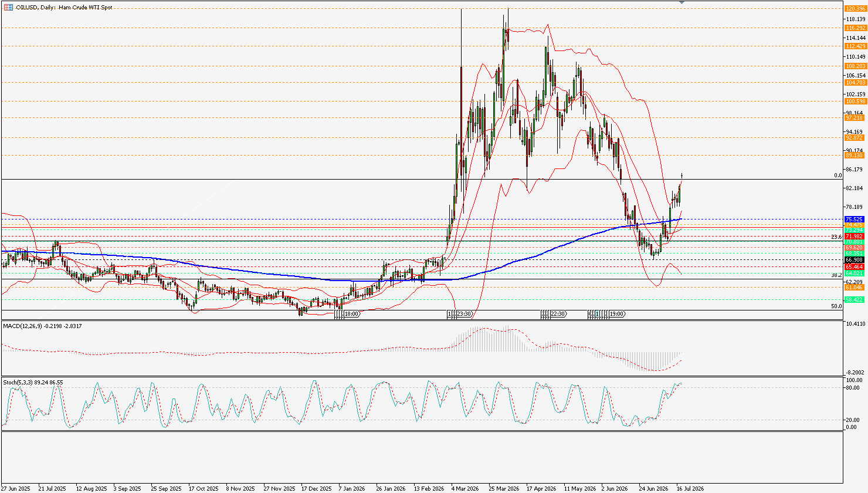
Task: Select the Fibonacci 23.6 level label
Action: pyautogui.click(x=837, y=237)
